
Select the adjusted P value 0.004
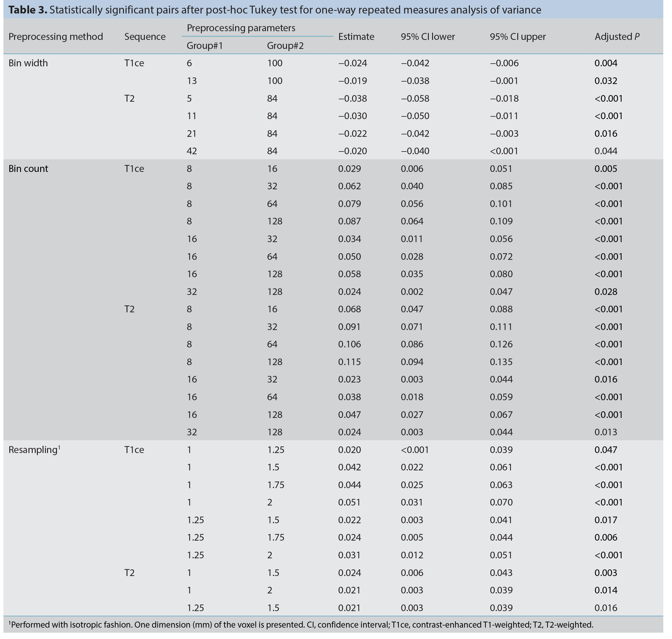[x=606, y=63]
